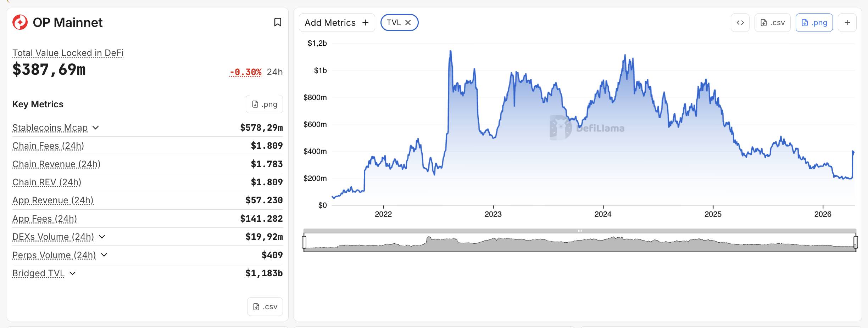Click the plus icon beside the .png export
The height and width of the screenshot is (328, 868).
click(847, 22)
